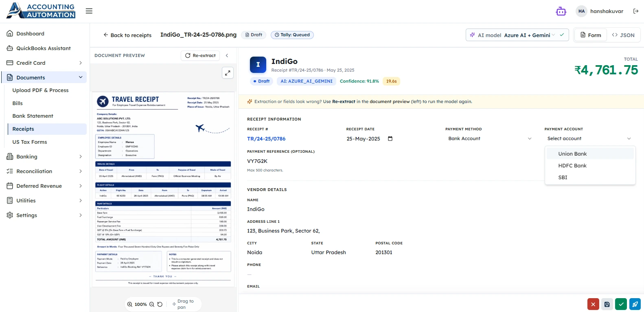Image resolution: width=644 pixels, height=312 pixels.
Task: Click the Receipt # field TR/24-25/0786
Action: coord(292,138)
